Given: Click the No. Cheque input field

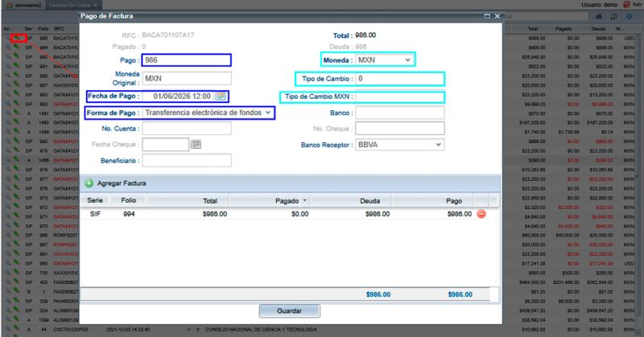Looking at the screenshot, I should 399,129.
